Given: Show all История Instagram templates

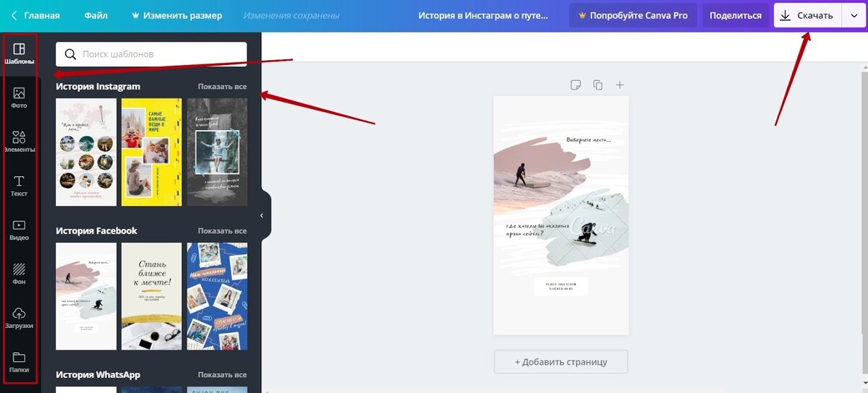Looking at the screenshot, I should click(x=222, y=87).
